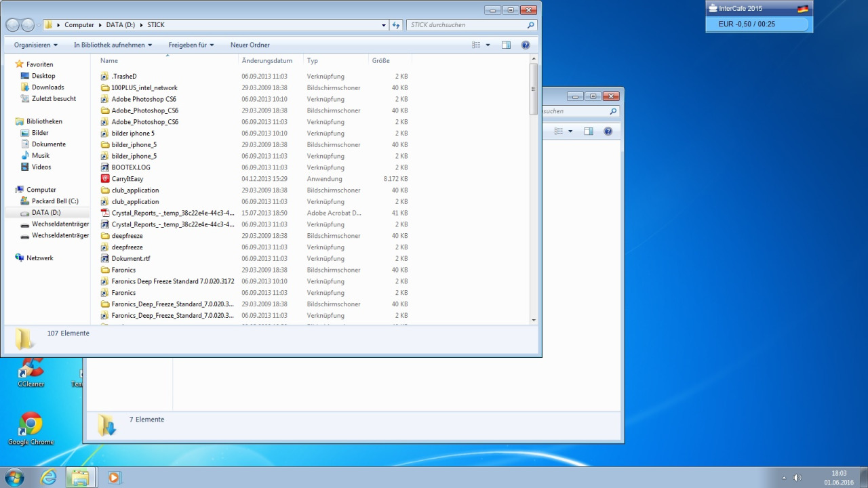This screenshot has height=488, width=868.
Task: Click Neuer Ordner to create a folder
Action: pos(250,45)
